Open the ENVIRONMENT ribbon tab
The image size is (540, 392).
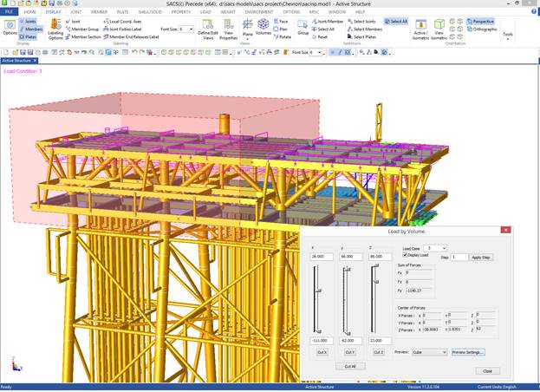point(259,12)
